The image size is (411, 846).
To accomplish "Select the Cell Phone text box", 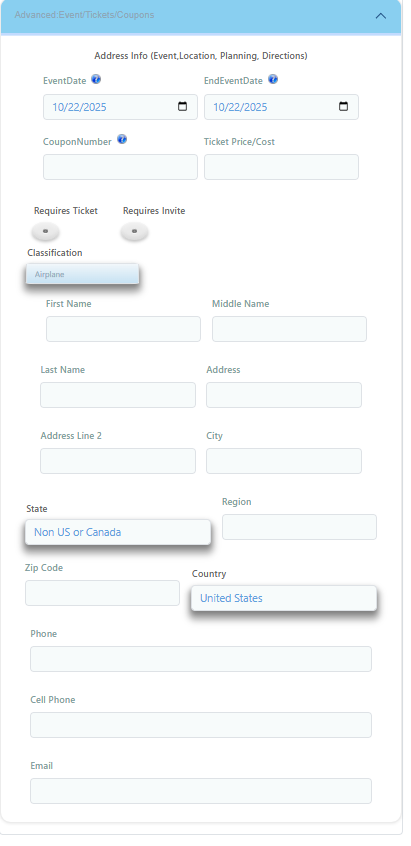I will tap(201, 725).
